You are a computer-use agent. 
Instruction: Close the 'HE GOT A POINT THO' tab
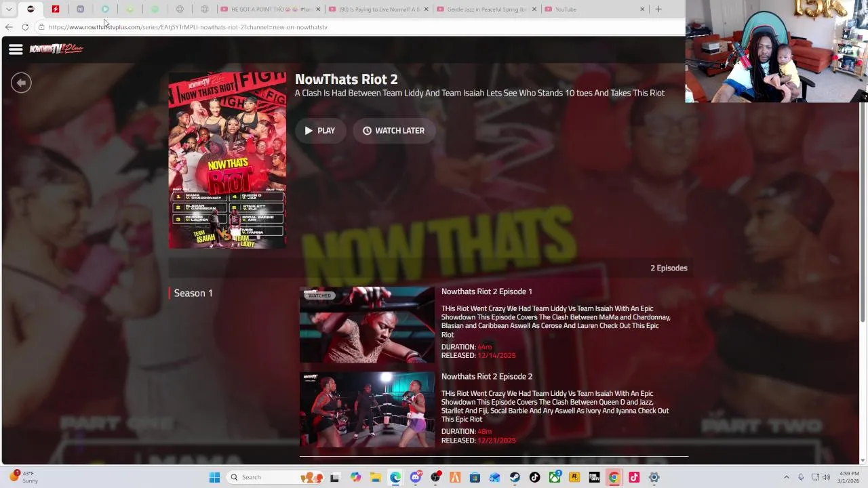pyautogui.click(x=318, y=9)
